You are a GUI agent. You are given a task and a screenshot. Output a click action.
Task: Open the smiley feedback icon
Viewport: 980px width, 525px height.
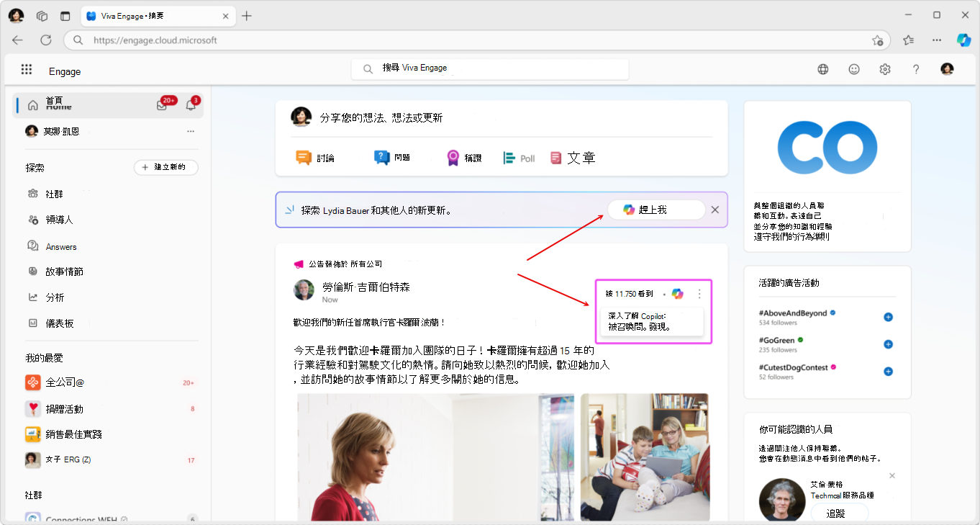coord(854,69)
